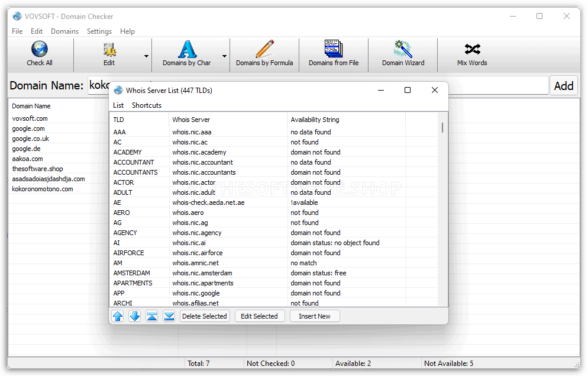Click whois.nic.airforce server cell
The image size is (588, 376).
tap(198, 253)
